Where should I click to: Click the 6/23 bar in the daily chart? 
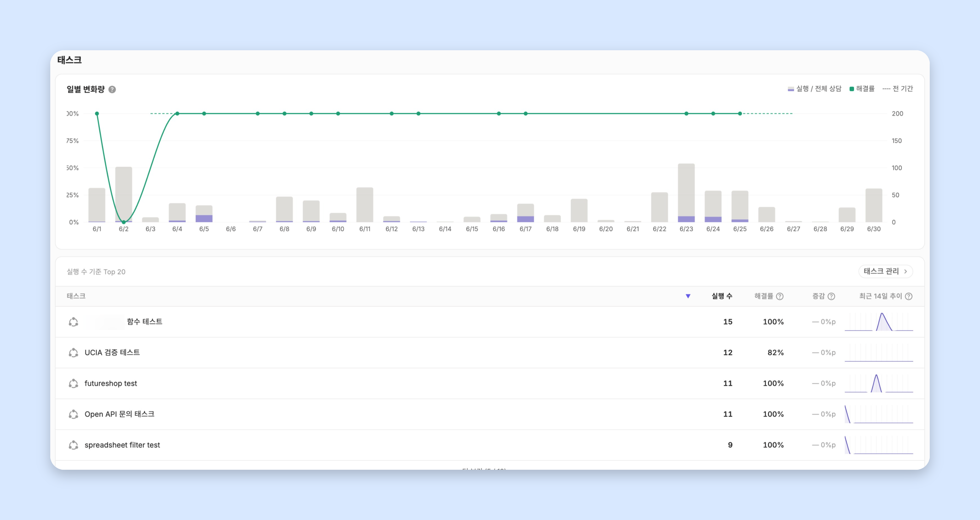click(x=686, y=193)
